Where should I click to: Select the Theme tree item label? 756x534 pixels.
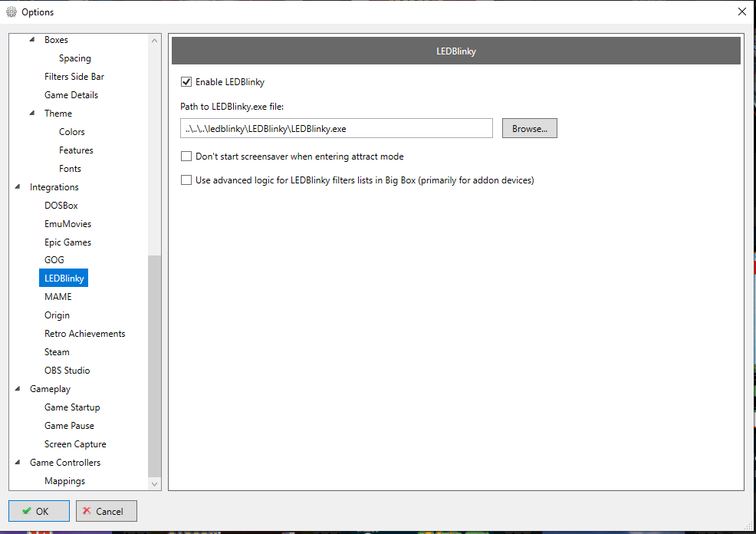[x=58, y=114]
